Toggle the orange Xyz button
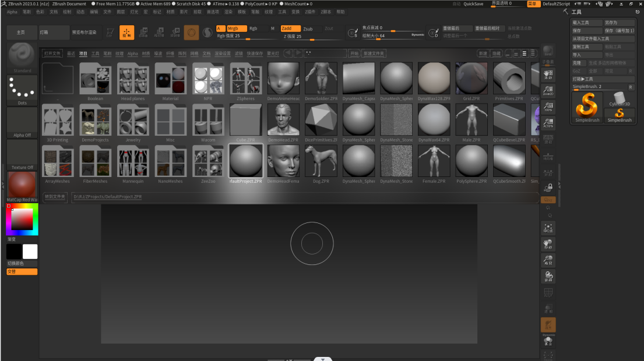This screenshot has width=644, height=361. tap(548, 200)
